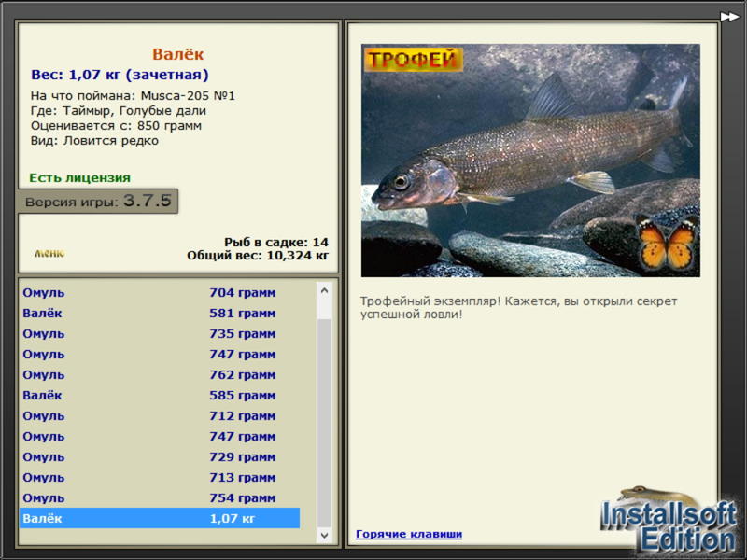Click the scroll down arrow of fish list

[324, 535]
